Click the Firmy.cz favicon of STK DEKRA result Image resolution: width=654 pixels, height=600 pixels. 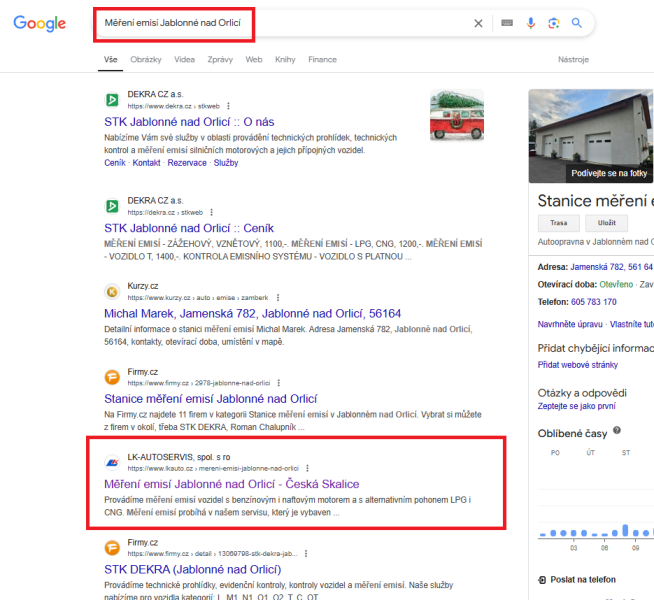coord(112,548)
